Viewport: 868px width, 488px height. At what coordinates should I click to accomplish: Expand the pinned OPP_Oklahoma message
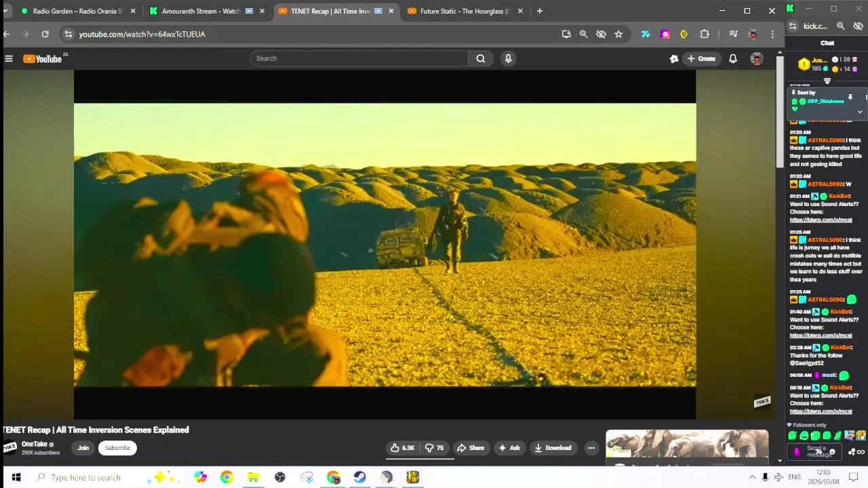(x=860, y=112)
